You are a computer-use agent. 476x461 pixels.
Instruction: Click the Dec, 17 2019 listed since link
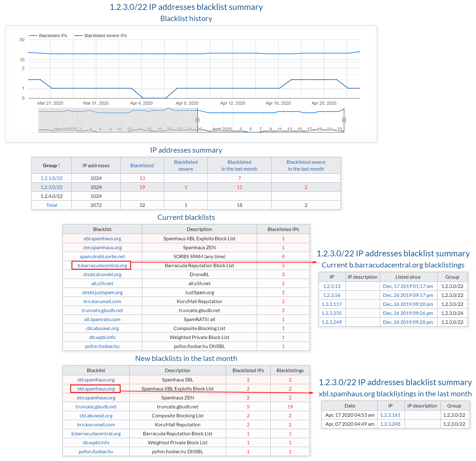tap(408, 286)
